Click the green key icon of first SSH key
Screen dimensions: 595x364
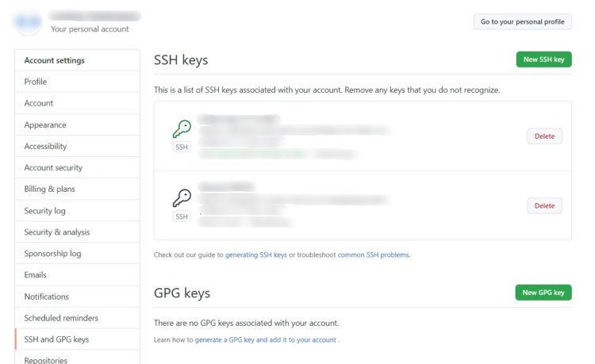(x=182, y=129)
